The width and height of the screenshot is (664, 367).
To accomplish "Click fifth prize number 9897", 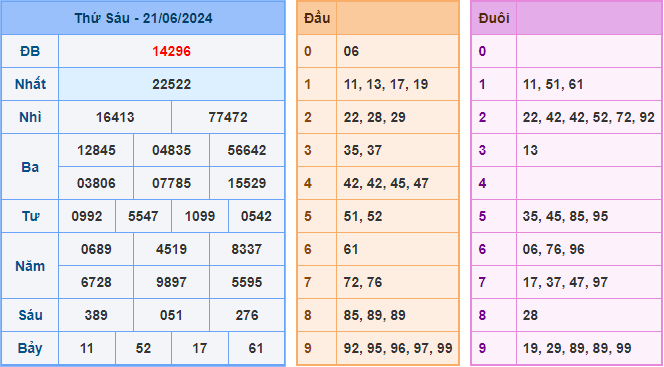I will click(172, 282).
